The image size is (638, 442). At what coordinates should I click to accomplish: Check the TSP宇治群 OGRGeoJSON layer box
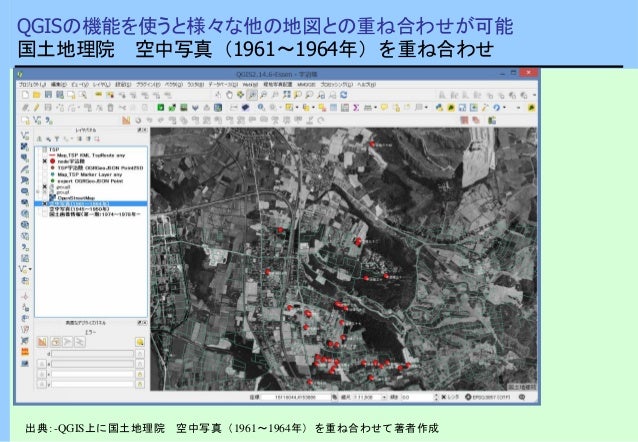coord(45,168)
